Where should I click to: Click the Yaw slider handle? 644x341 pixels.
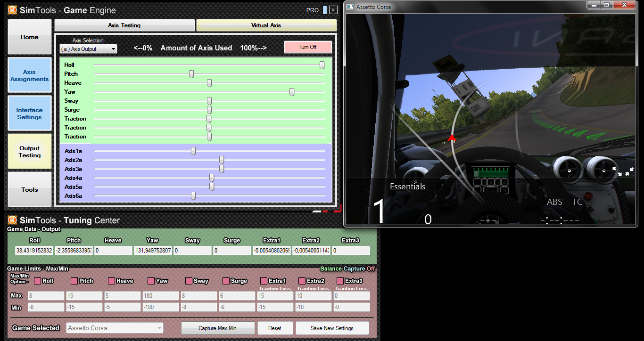(x=292, y=92)
